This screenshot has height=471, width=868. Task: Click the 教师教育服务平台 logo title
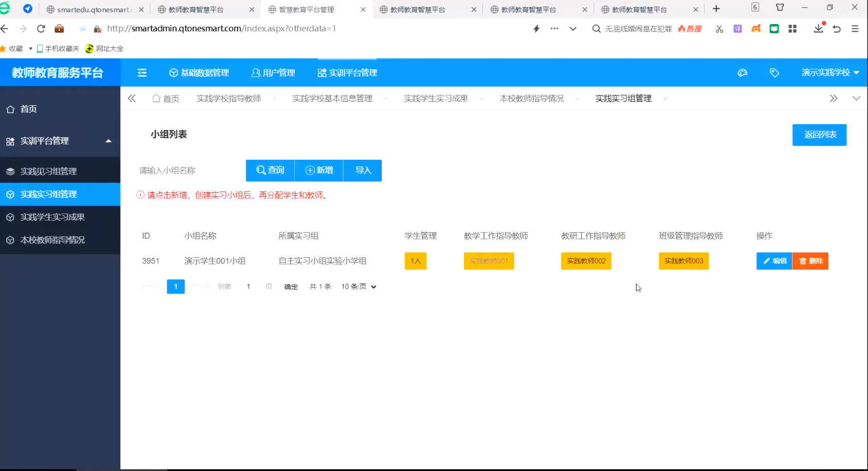57,73
